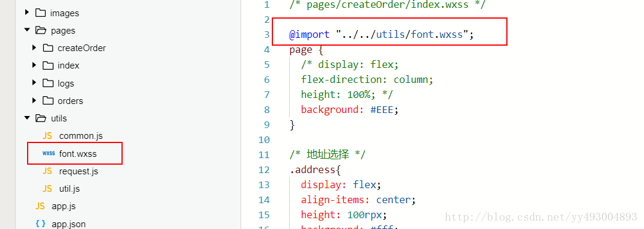Select the orders folder label
Screen dimensions: 644x229
point(70,101)
